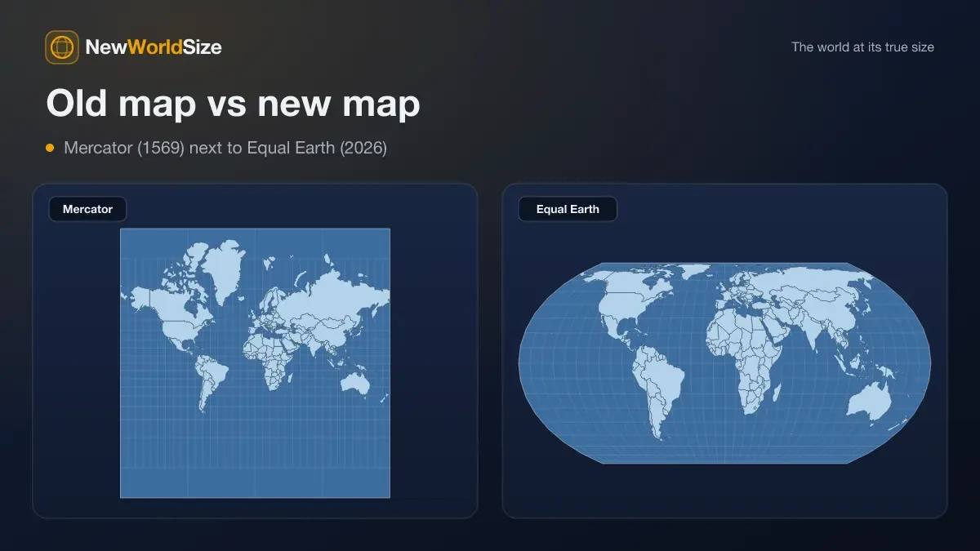The height and width of the screenshot is (551, 980).
Task: Click the "Old map vs new map" heading
Action: tap(233, 104)
